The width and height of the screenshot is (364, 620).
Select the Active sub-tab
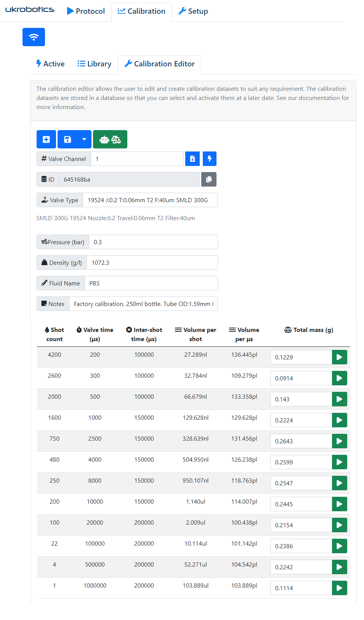50,64
